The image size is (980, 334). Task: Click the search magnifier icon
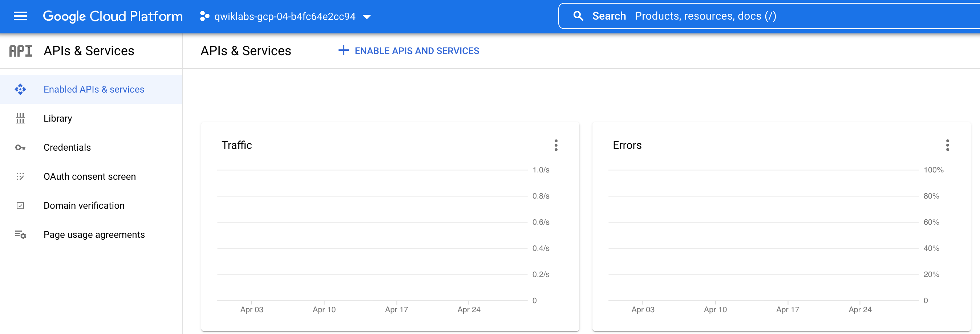tap(578, 16)
